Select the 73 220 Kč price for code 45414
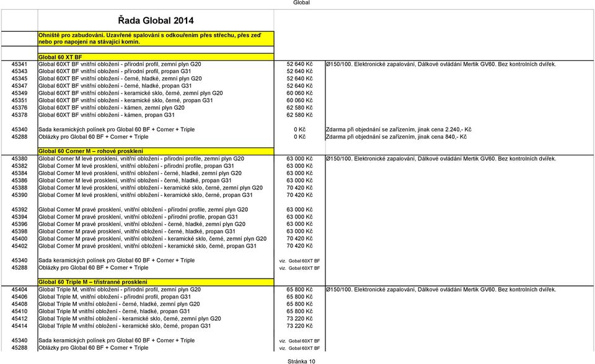The image size is (595, 364). [x=299, y=326]
